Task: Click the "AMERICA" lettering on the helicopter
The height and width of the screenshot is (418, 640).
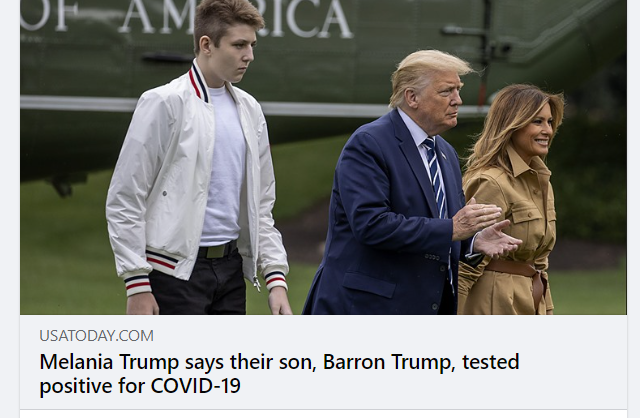Action: click(x=236, y=17)
